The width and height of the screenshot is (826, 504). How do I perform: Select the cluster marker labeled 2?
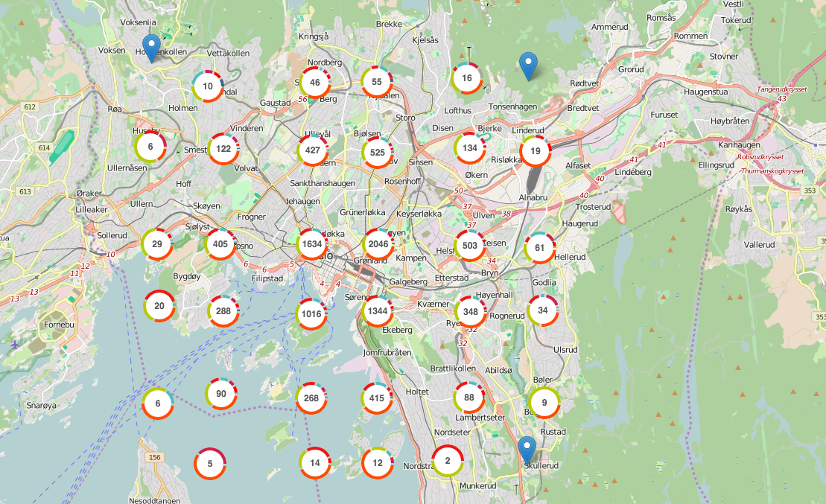point(447,460)
